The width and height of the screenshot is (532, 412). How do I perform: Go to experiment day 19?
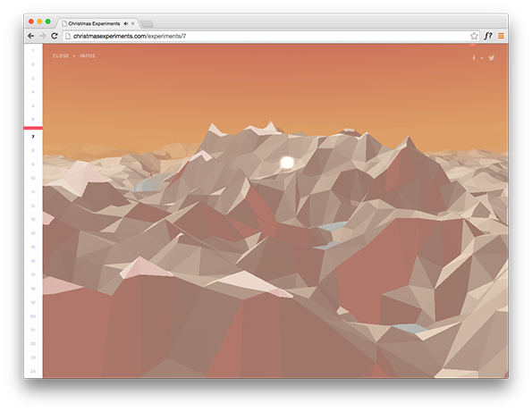[33, 302]
